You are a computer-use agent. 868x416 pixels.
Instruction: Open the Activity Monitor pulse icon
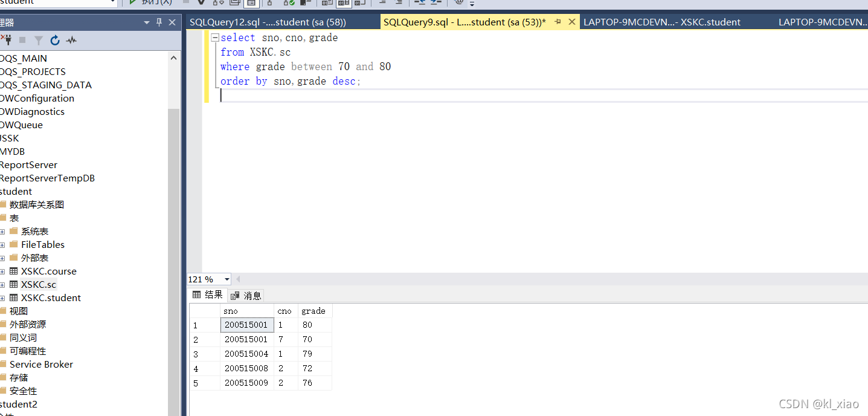pyautogui.click(x=71, y=41)
